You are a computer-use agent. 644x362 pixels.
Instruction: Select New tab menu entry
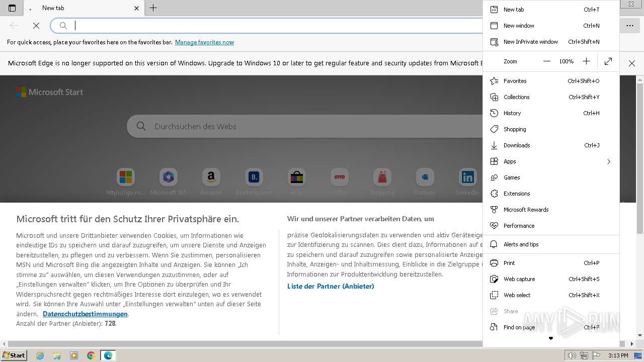click(551, 10)
